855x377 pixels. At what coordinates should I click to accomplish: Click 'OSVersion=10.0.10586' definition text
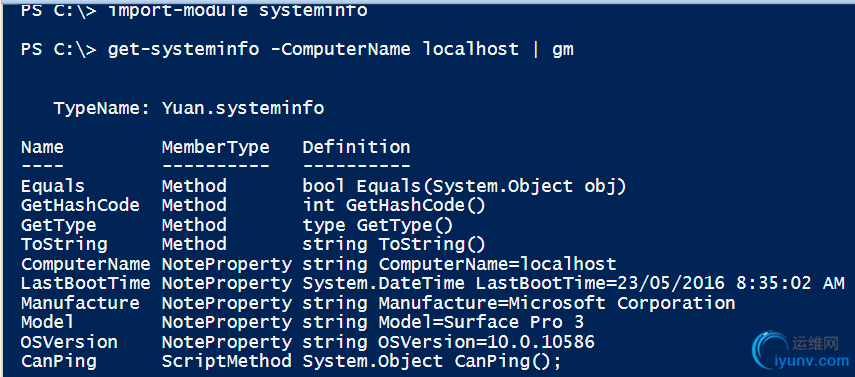(x=486, y=342)
